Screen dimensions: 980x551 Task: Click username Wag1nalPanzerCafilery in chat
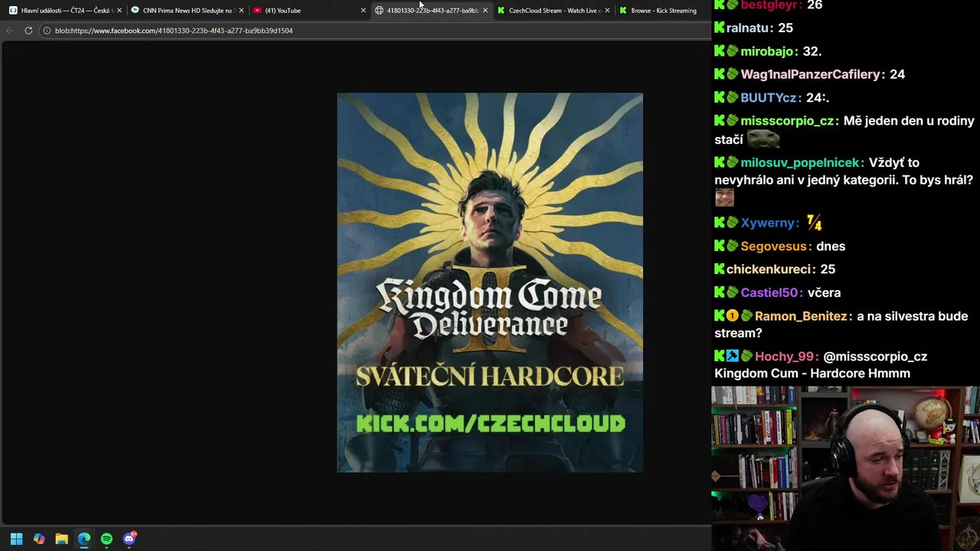tap(810, 74)
